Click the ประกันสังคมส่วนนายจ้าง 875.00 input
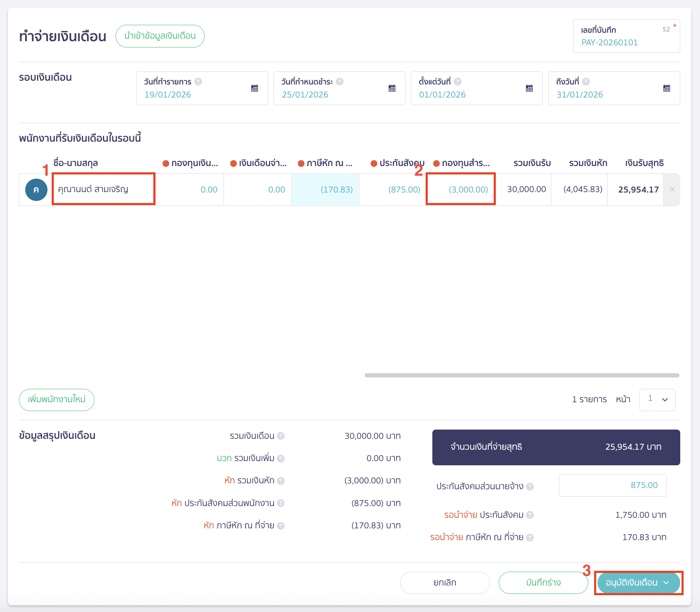Image resolution: width=700 pixels, height=612 pixels. (612, 485)
